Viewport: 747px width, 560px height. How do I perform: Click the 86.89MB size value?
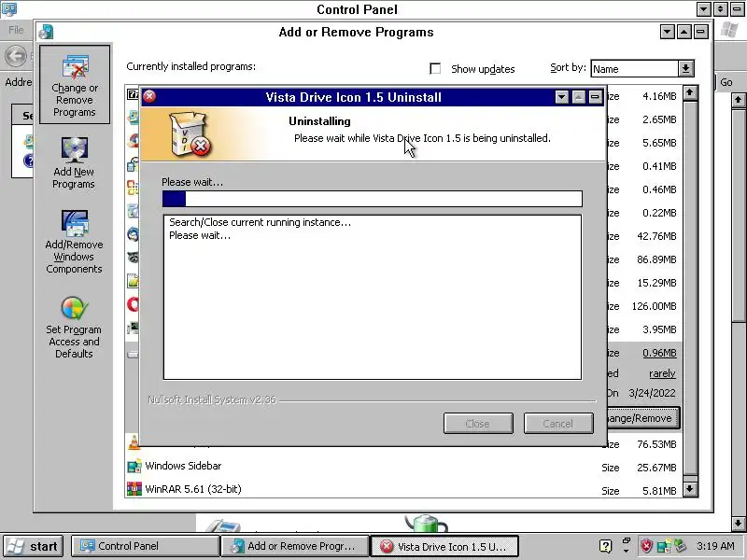click(x=656, y=259)
